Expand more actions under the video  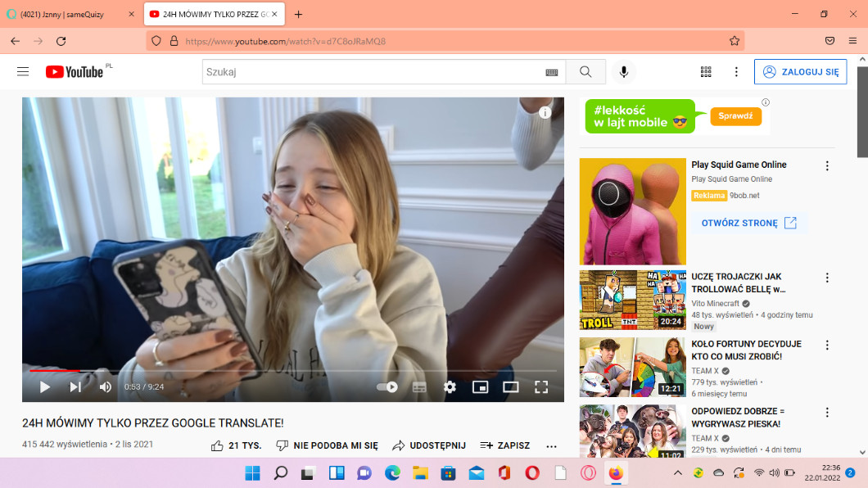551,446
